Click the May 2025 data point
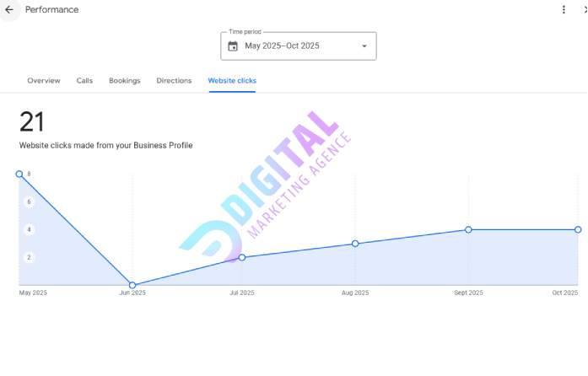Screen dimensions: 588x376 click(19, 174)
